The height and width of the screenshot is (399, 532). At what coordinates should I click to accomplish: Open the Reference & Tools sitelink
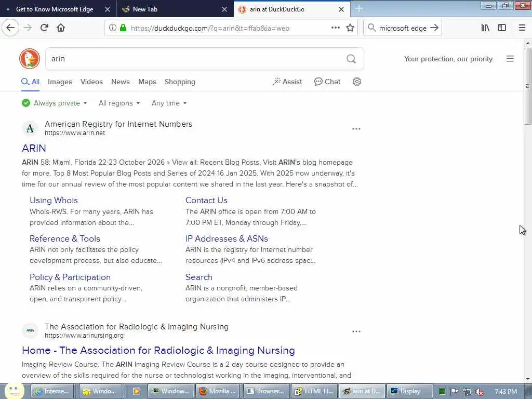65,238
